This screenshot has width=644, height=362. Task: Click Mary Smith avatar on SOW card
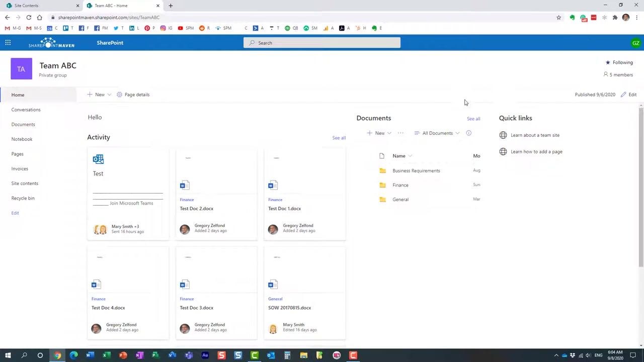point(273,329)
